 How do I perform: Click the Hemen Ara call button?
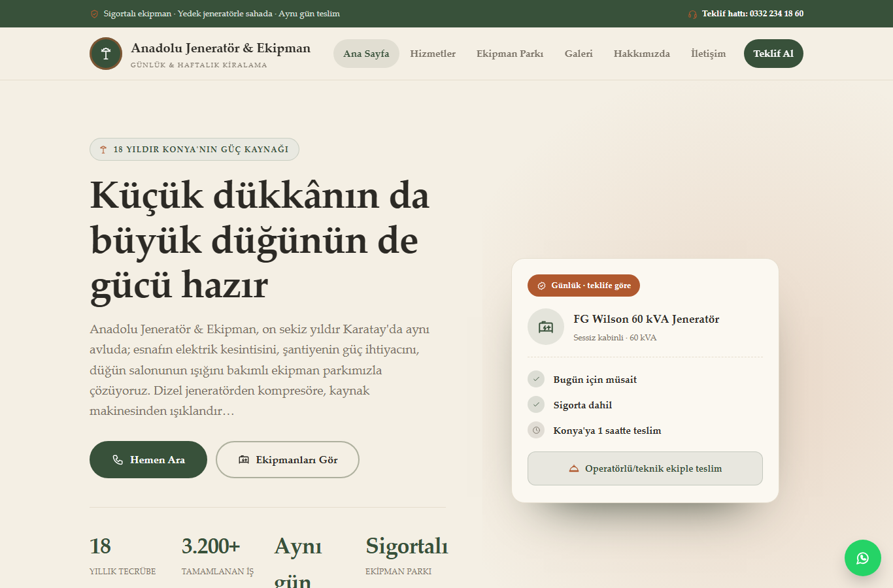[148, 460]
